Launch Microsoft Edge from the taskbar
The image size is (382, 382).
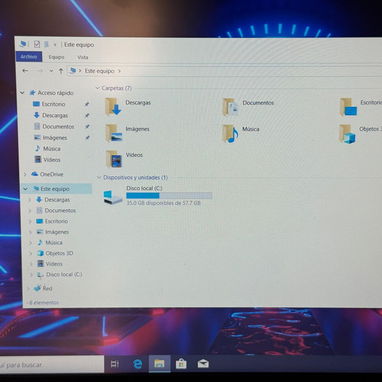(137, 364)
